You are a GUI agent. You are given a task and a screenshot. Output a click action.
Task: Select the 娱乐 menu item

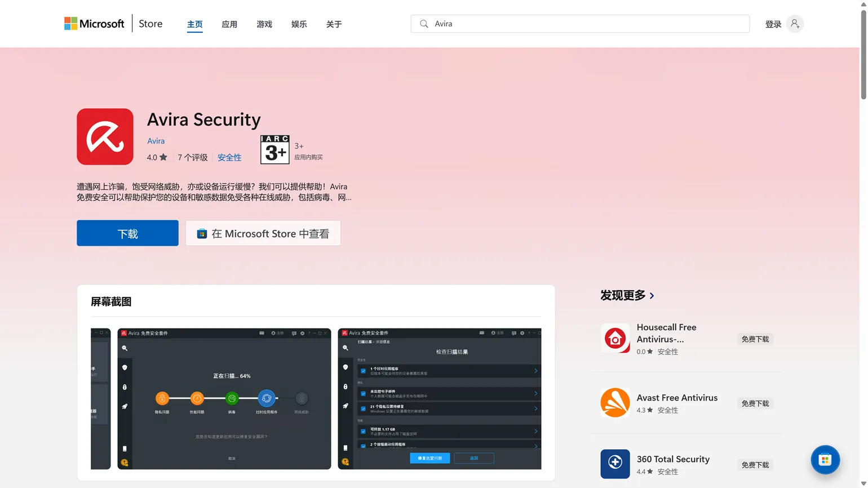click(299, 24)
